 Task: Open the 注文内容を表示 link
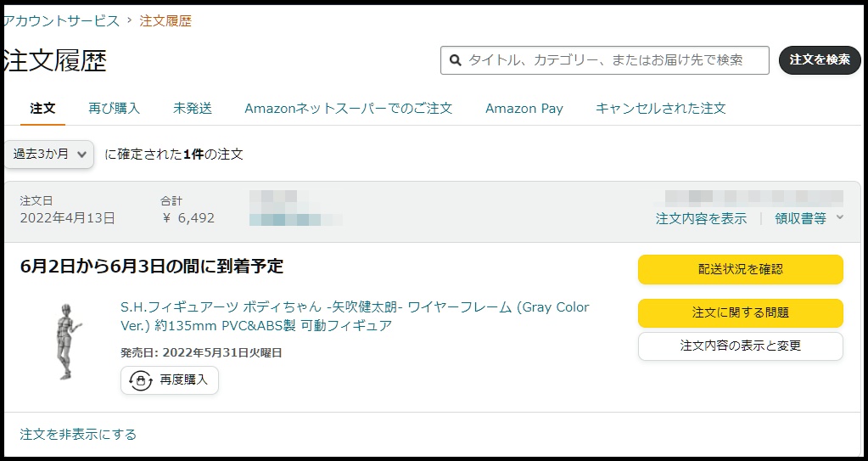[x=701, y=219]
